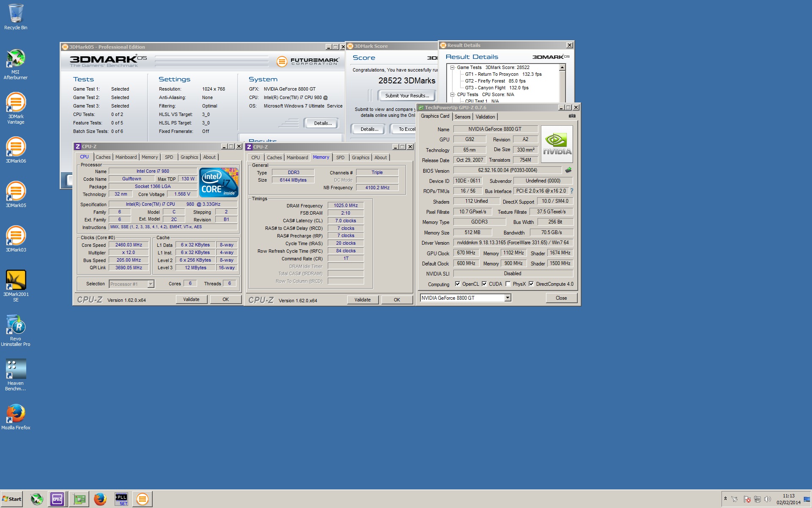Click OK in right CPU-Z window
The image size is (812, 508).
click(397, 300)
